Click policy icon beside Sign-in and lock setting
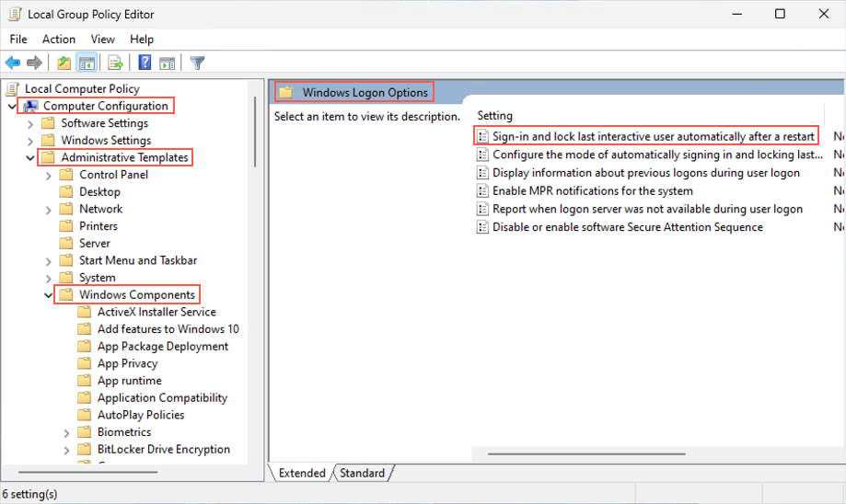Image resolution: width=846 pixels, height=504 pixels. coord(483,136)
